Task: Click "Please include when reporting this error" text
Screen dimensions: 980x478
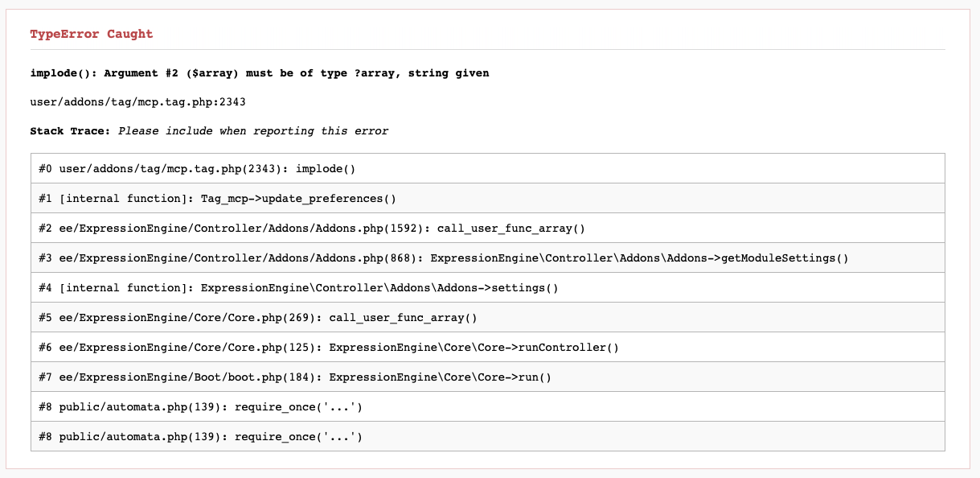Action: (x=253, y=131)
